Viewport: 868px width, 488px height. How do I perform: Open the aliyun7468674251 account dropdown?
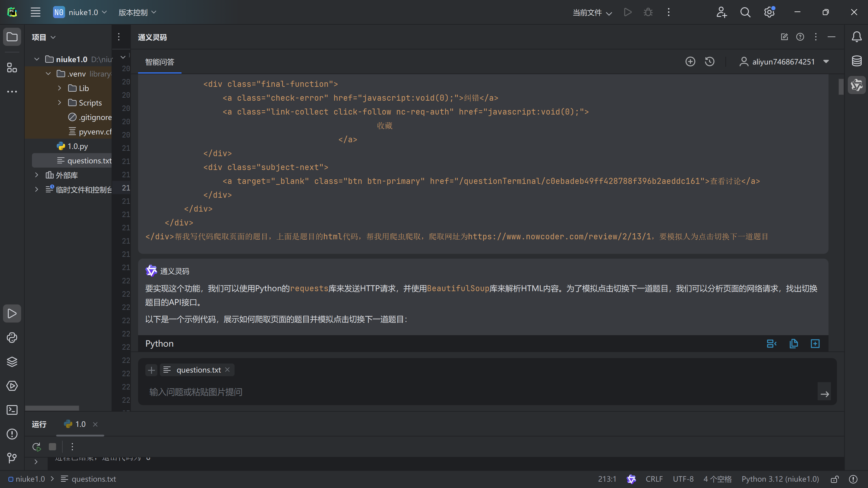(x=784, y=61)
